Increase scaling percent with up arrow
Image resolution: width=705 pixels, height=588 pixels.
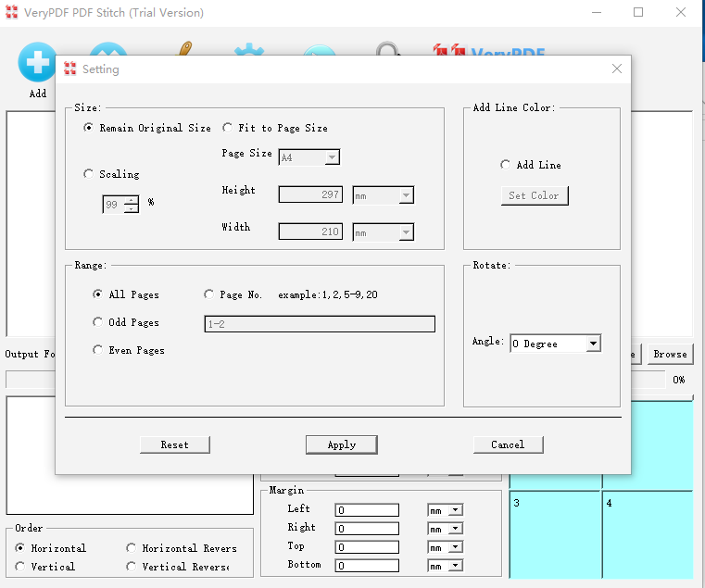(x=132, y=200)
